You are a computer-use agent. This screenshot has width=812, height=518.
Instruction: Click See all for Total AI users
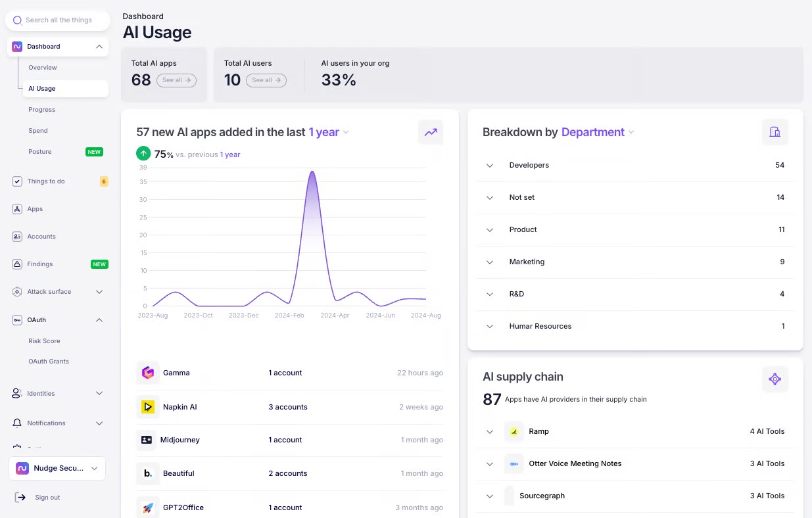[x=266, y=80]
